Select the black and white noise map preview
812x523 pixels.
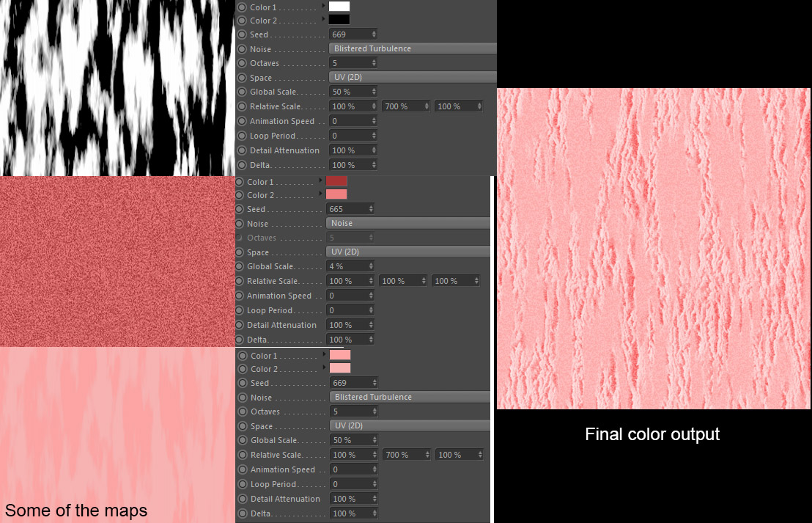tap(117, 87)
